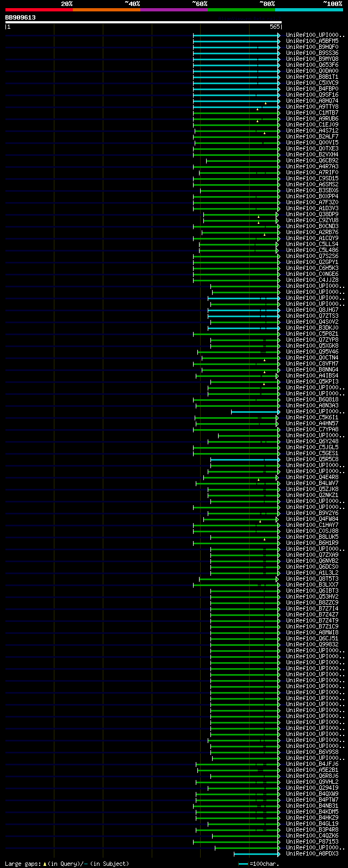The image size is (348, 868).
Task: Select the UniRef100_B6Q818 label
Action: pos(312,400)
